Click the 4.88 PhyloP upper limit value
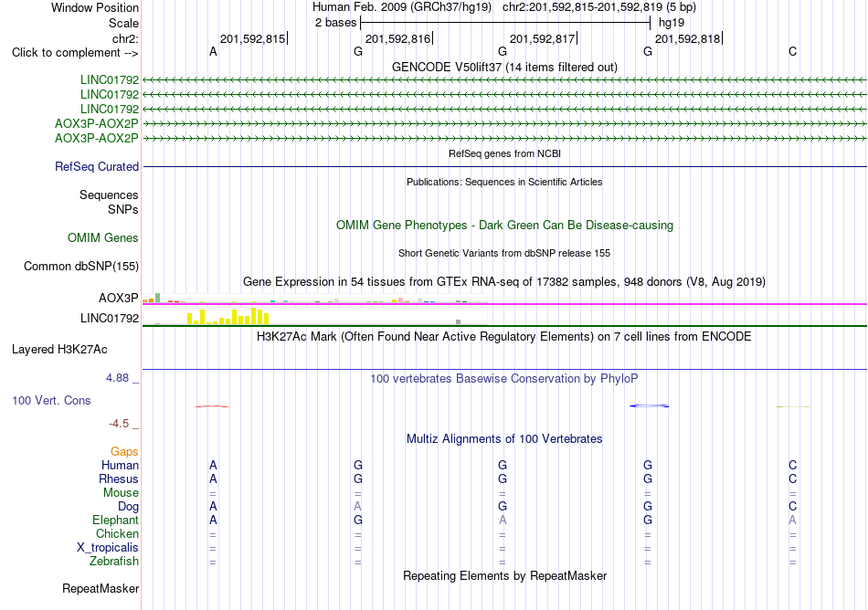Image resolution: width=868 pixels, height=610 pixels. (x=117, y=378)
